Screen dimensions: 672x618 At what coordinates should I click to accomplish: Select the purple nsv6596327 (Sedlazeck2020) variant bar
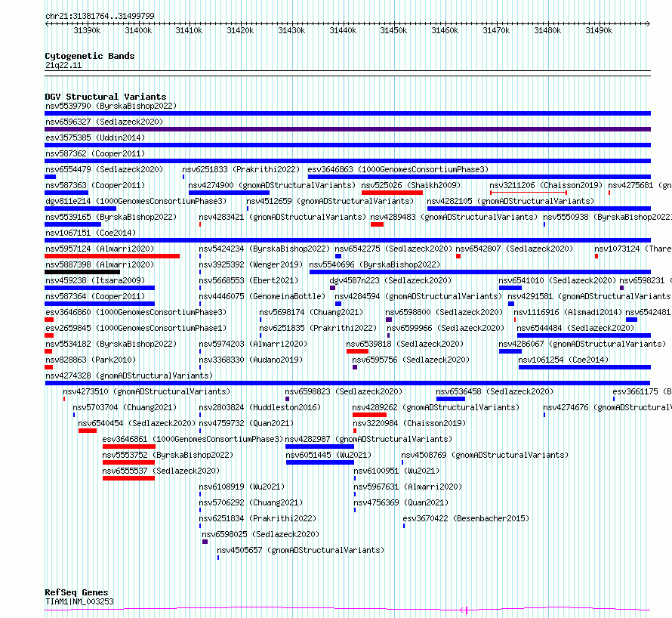coord(347,129)
